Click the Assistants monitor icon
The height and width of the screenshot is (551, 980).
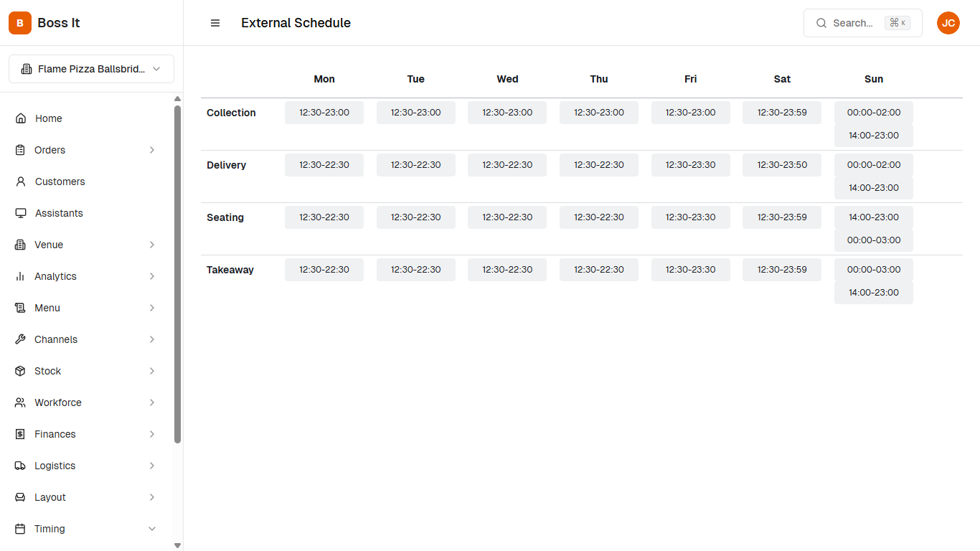21,213
